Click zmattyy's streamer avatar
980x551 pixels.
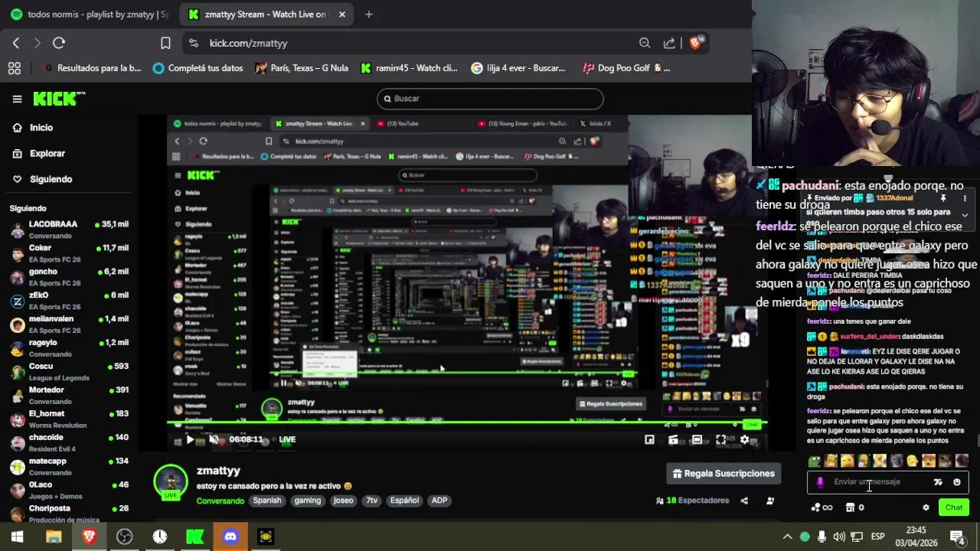[171, 481]
